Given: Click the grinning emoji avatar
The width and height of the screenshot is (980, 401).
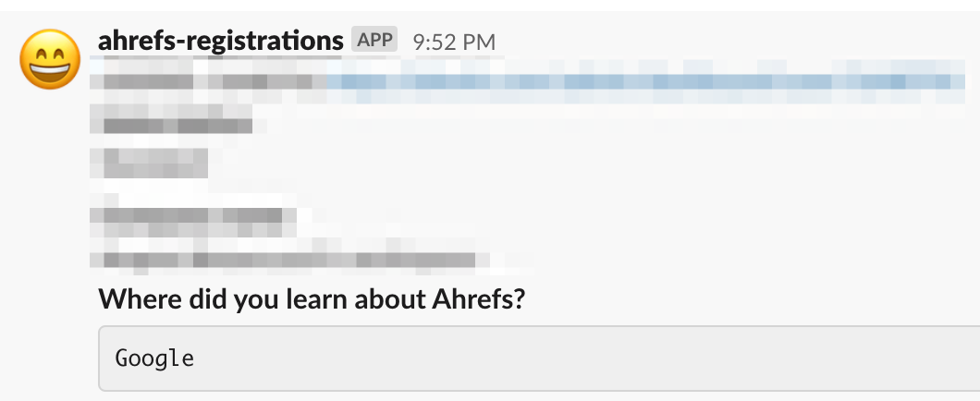Looking at the screenshot, I should (49, 62).
